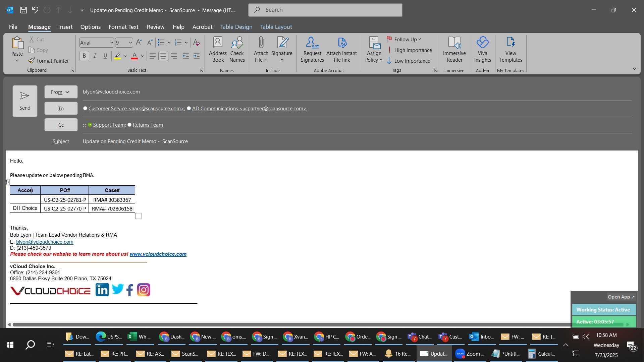This screenshot has height=362, width=644.
Task: Click Format Painter
Action: [x=49, y=61]
